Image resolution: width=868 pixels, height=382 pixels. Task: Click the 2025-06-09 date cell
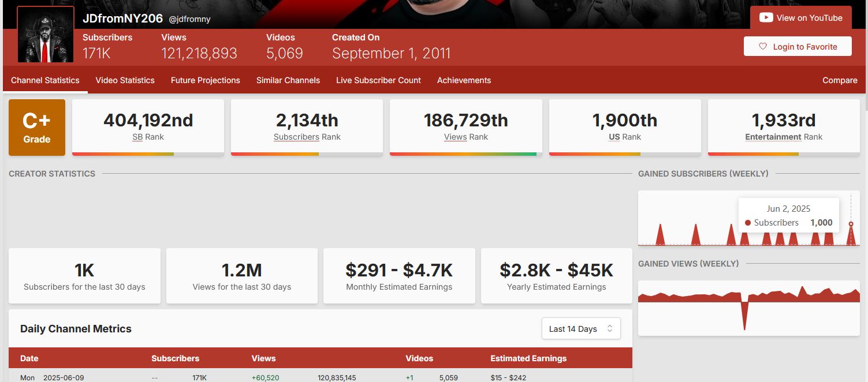(x=64, y=377)
